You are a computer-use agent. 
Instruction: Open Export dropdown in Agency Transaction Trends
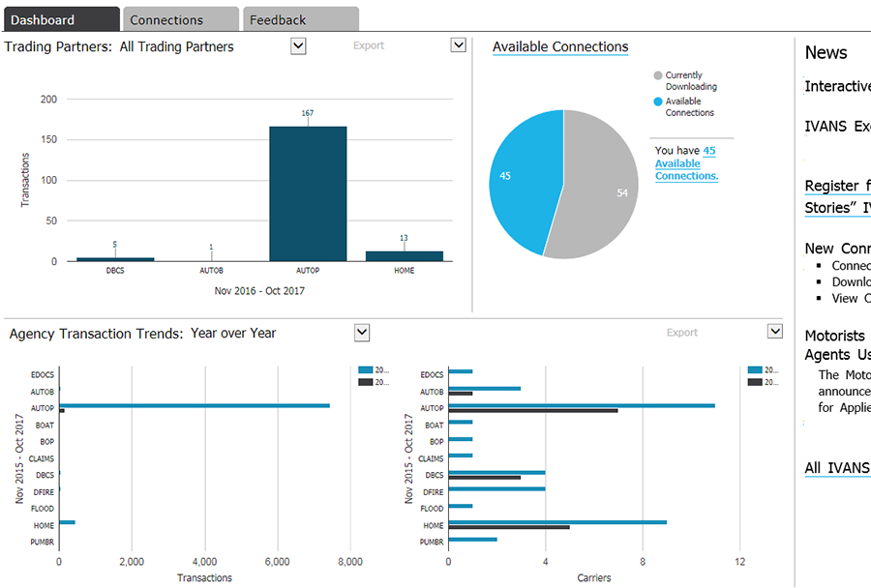(774, 332)
